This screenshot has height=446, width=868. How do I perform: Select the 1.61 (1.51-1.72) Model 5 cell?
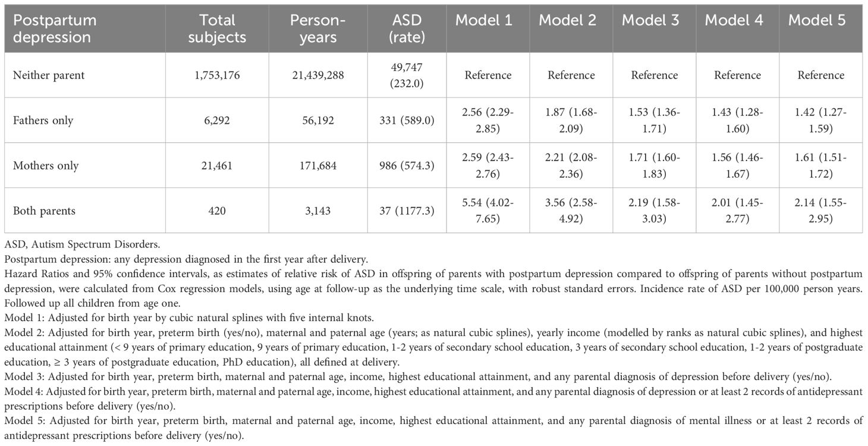(820, 166)
